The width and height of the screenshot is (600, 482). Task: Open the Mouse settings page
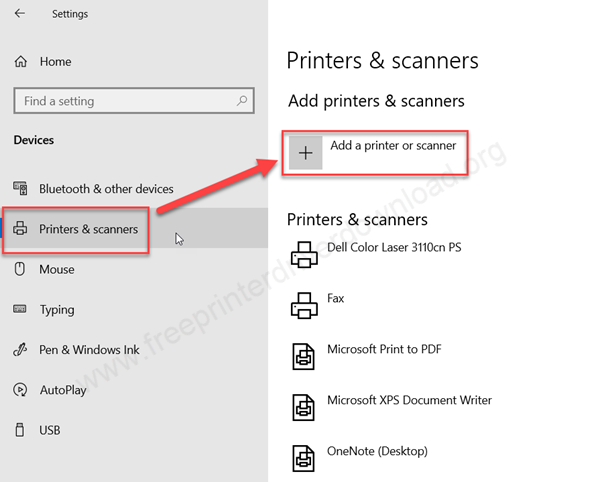(x=56, y=270)
